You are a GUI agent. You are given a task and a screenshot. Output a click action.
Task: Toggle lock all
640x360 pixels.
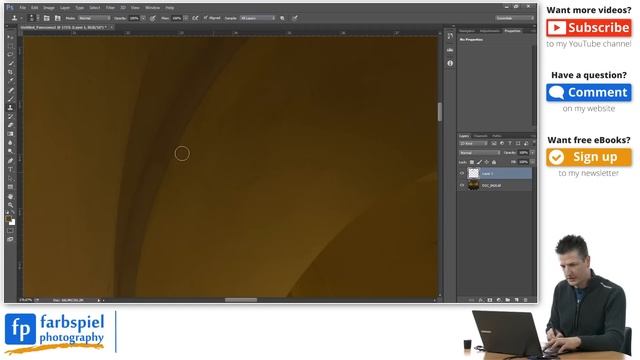pyautogui.click(x=494, y=162)
